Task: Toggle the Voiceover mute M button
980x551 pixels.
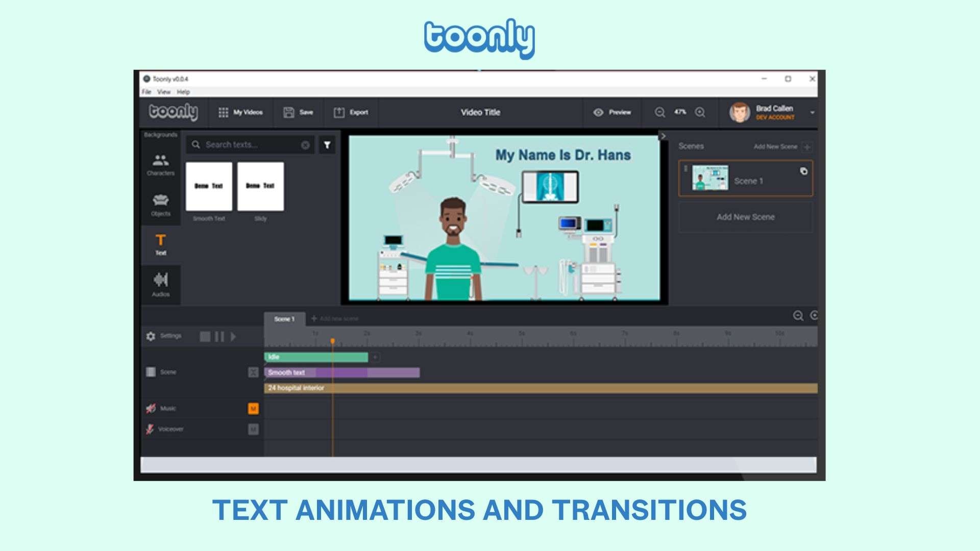Action: point(253,430)
